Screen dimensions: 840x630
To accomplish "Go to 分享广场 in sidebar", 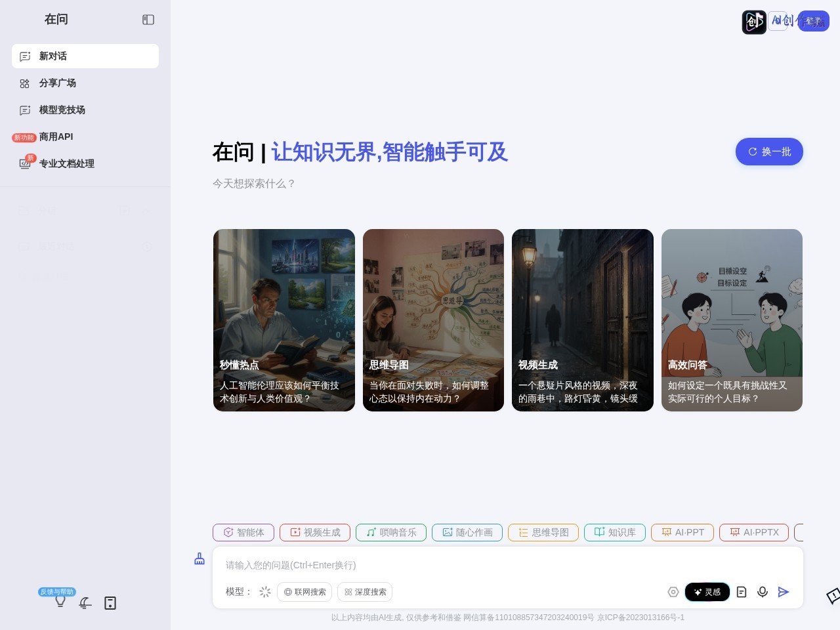I will click(x=85, y=83).
